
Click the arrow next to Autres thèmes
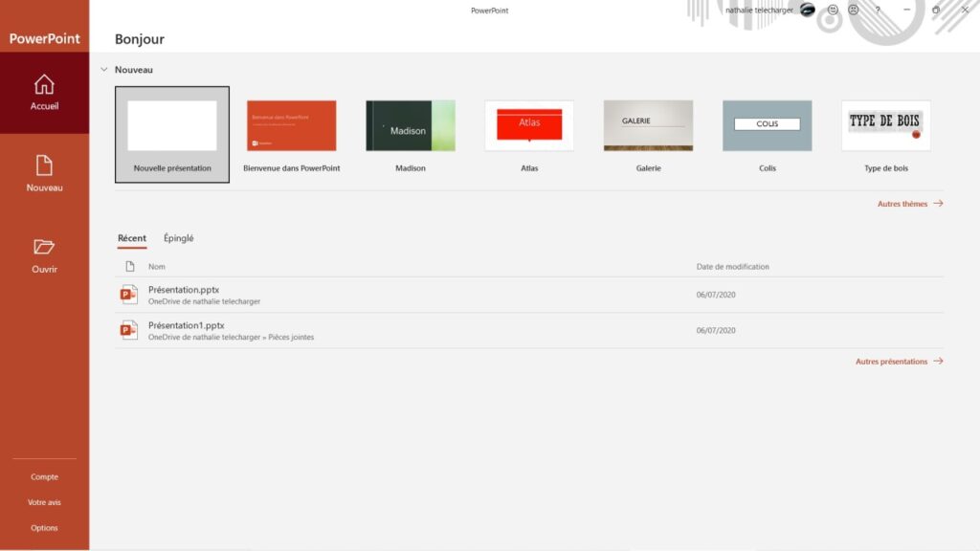[938, 203]
